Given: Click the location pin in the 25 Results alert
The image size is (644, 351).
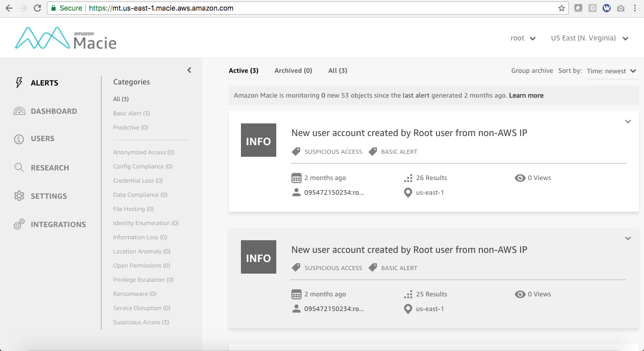Looking at the screenshot, I should click(x=408, y=309).
